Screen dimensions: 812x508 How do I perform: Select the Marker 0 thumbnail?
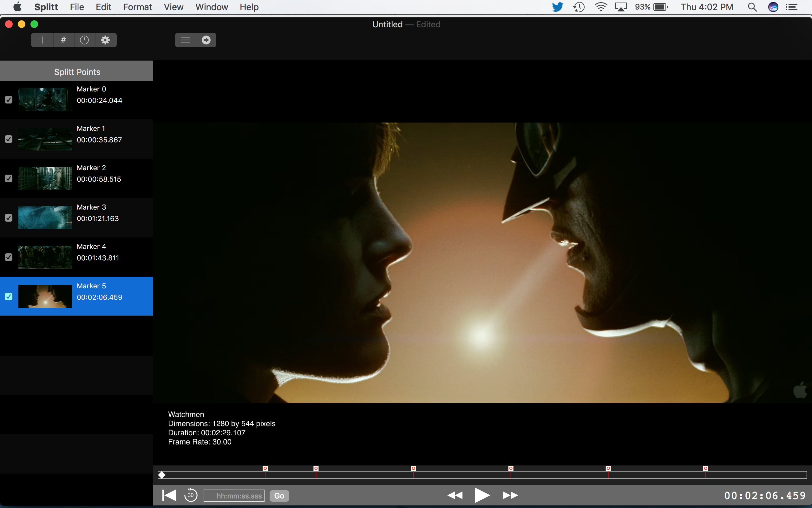[45, 100]
